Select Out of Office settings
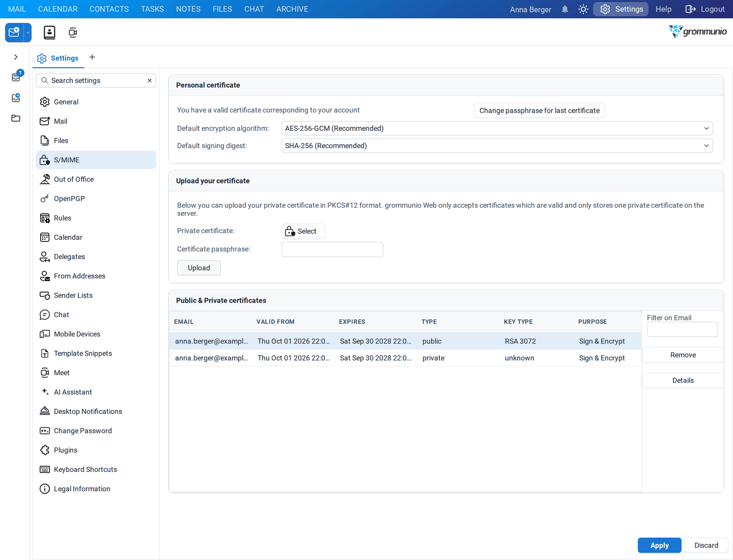This screenshot has width=733, height=560. [x=96, y=179]
